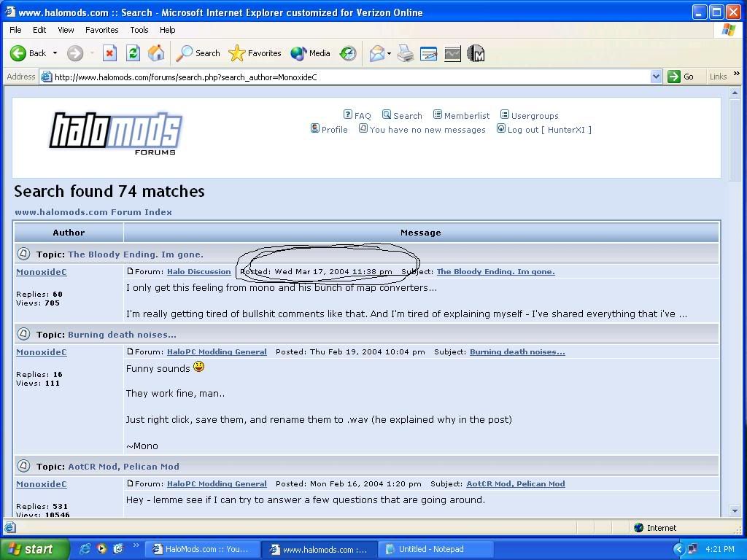Open subject link 'AotCR Mod, Pelican Mod'
The width and height of the screenshot is (747, 560).
[x=516, y=483]
